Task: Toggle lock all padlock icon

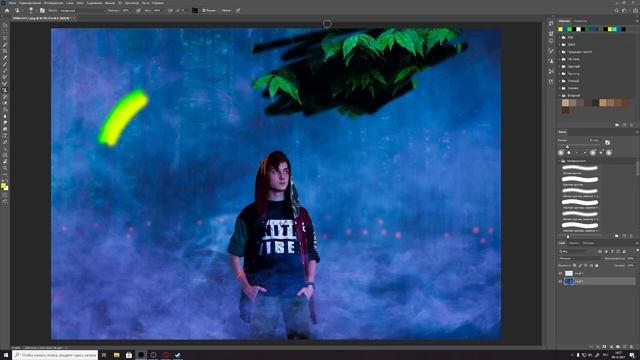Action: (x=597, y=265)
